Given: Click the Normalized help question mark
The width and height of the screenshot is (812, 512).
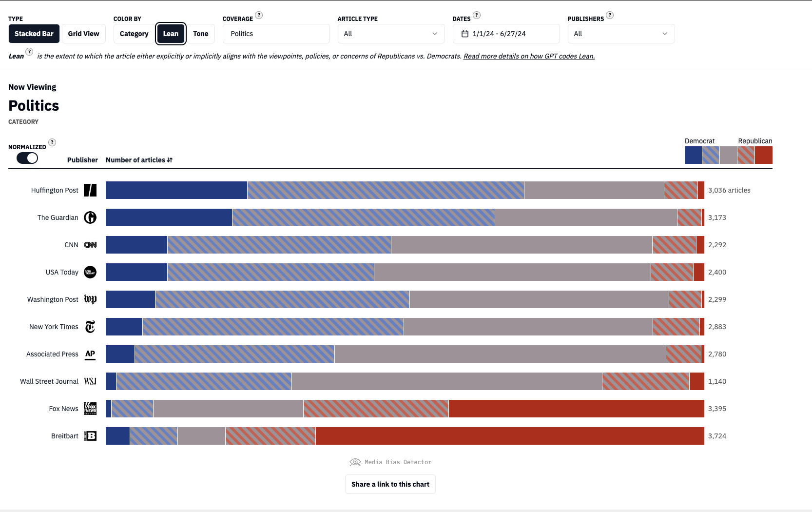Looking at the screenshot, I should (x=52, y=142).
